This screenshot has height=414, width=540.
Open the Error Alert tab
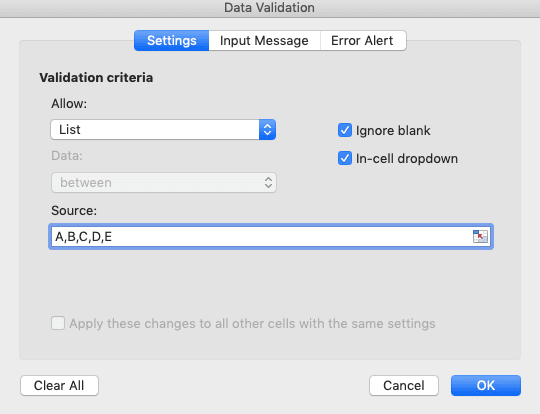point(363,41)
